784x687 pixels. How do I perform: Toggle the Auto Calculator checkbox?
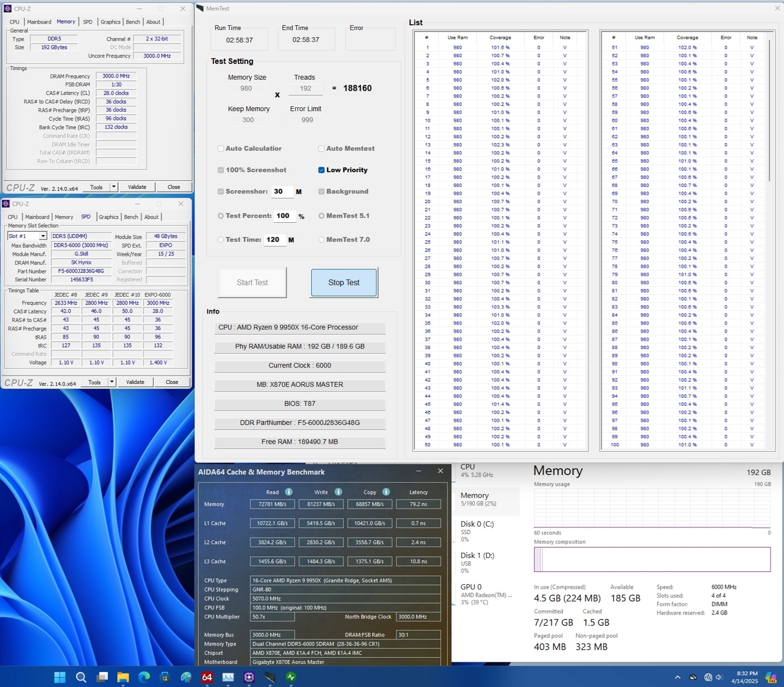pos(221,149)
